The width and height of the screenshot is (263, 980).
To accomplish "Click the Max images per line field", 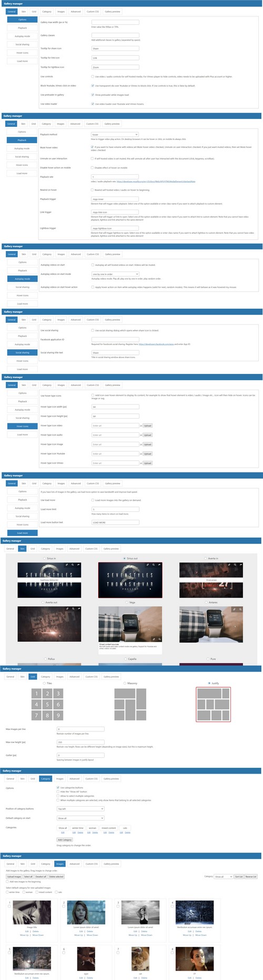I will (80, 729).
